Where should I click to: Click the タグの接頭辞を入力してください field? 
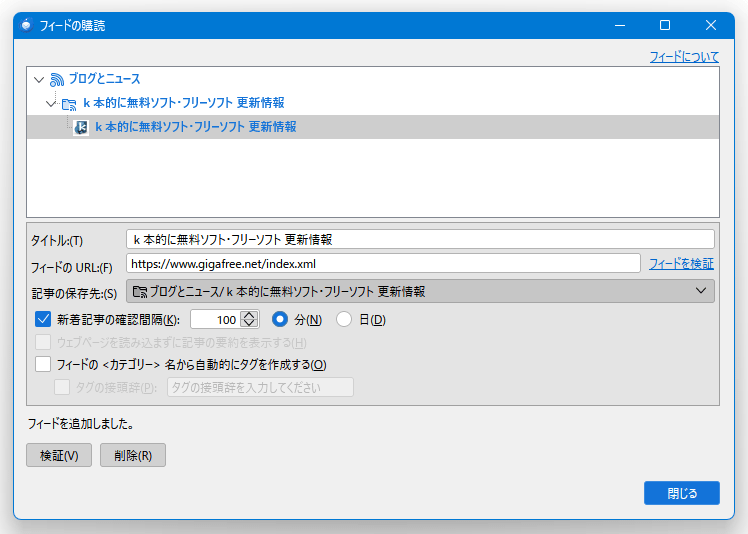[x=260, y=387]
